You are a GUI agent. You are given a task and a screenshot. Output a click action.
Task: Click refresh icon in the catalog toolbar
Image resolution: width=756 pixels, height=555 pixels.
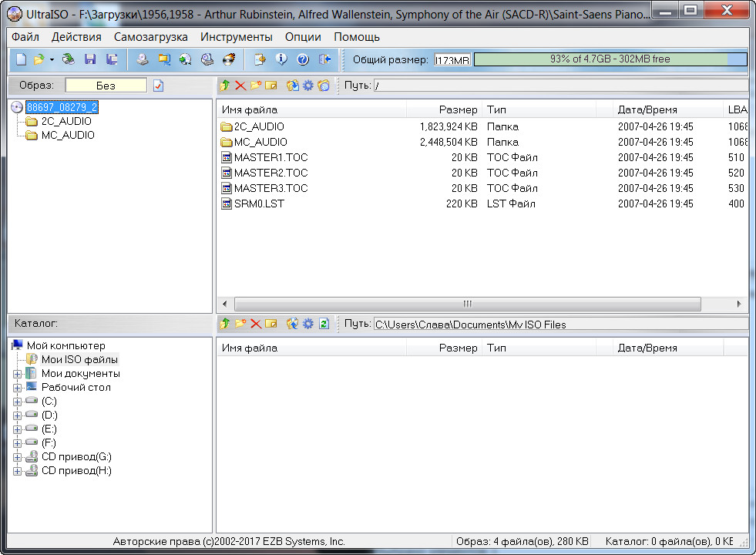tap(324, 324)
